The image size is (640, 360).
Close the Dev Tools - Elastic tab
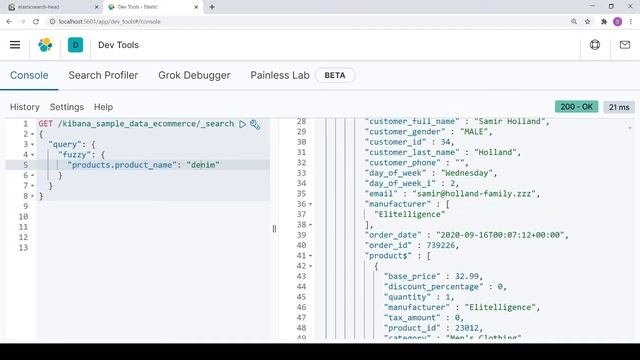tap(196, 7)
